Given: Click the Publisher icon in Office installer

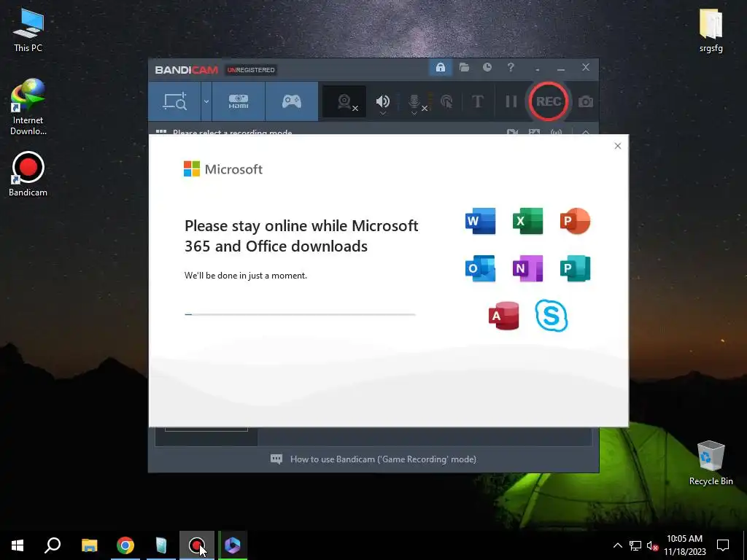Looking at the screenshot, I should click(x=575, y=268).
